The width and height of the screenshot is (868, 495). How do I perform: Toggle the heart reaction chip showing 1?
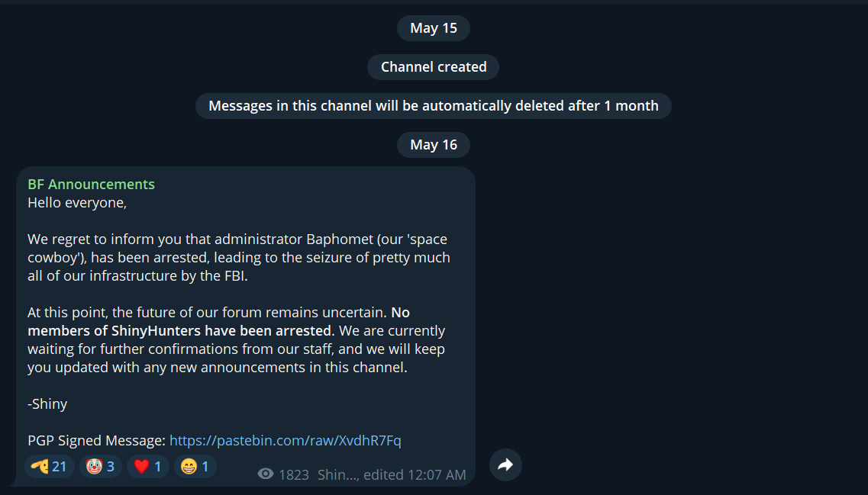click(147, 466)
